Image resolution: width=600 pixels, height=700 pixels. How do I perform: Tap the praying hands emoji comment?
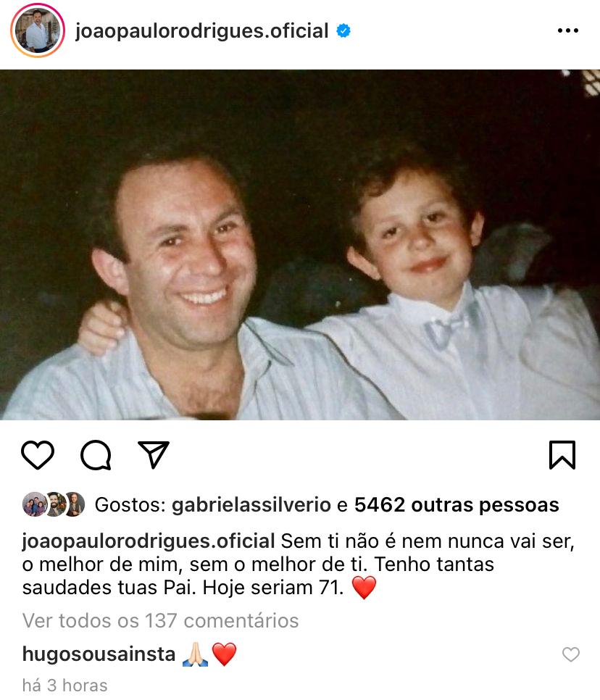pyautogui.click(x=196, y=654)
